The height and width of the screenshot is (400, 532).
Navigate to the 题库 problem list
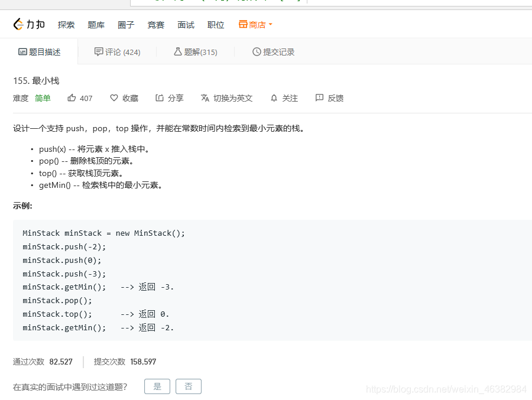[96, 25]
